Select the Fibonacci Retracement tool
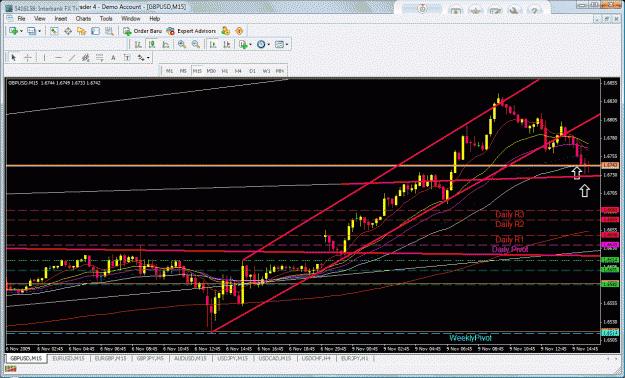Image resolution: width=625 pixels, height=378 pixels. [x=99, y=58]
